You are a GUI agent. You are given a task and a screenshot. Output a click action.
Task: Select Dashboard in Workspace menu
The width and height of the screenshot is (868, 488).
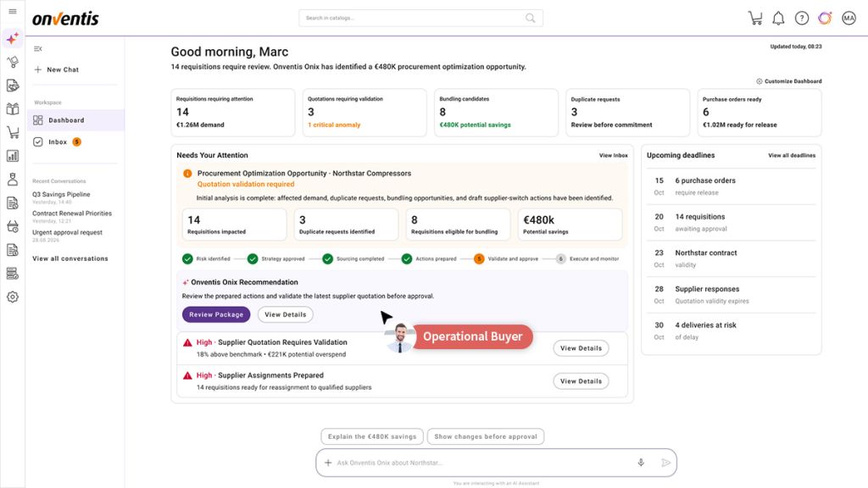pyautogui.click(x=75, y=120)
